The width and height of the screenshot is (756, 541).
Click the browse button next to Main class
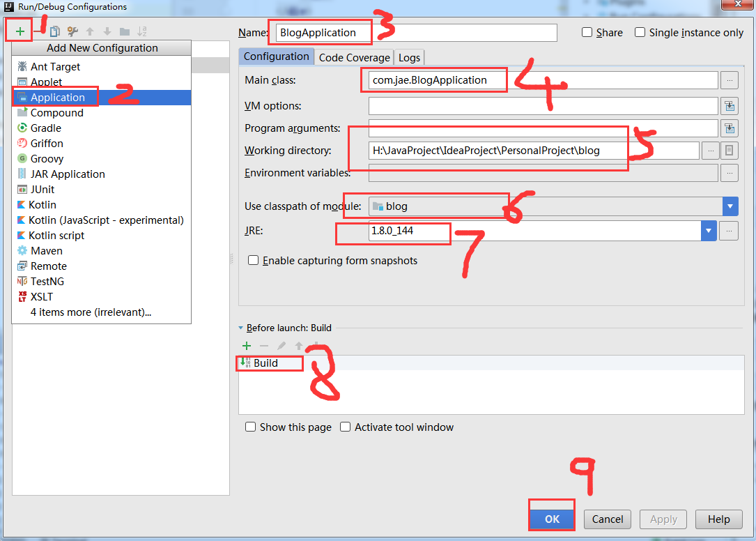point(730,80)
